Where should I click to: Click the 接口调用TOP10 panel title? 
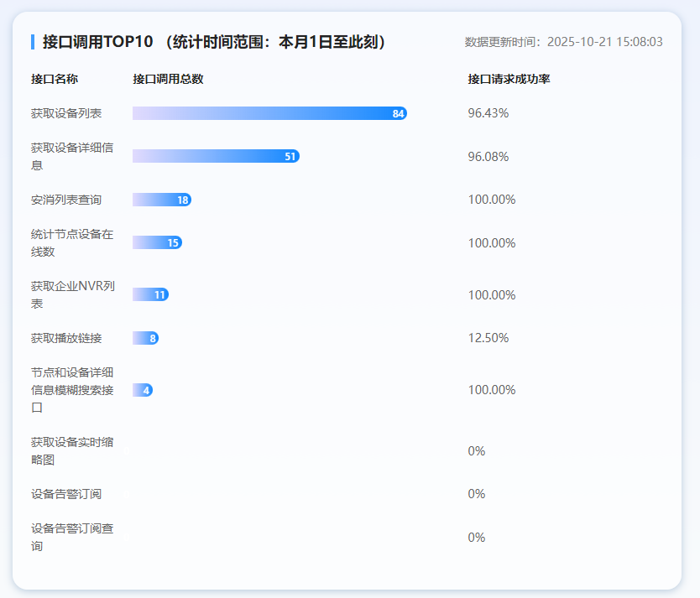pyautogui.click(x=214, y=42)
